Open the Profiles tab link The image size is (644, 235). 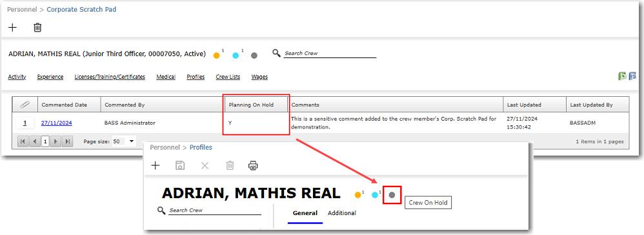click(196, 77)
